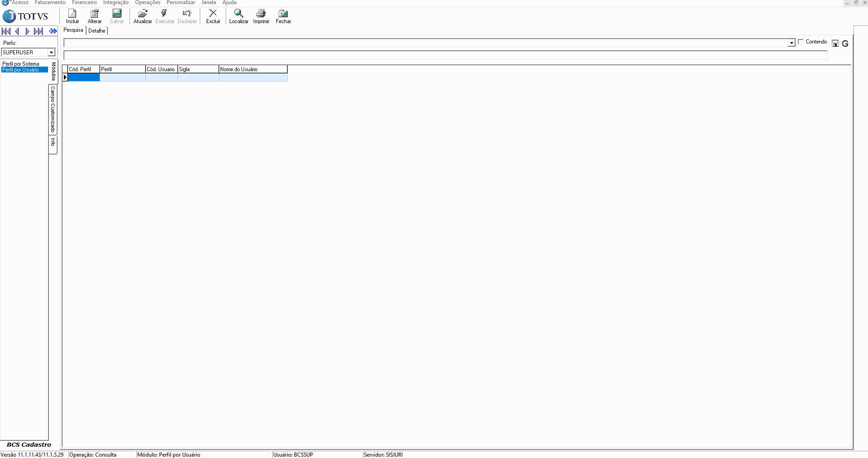Click the save filter diskette icon
Screen dimensions: 868x458
835,43
